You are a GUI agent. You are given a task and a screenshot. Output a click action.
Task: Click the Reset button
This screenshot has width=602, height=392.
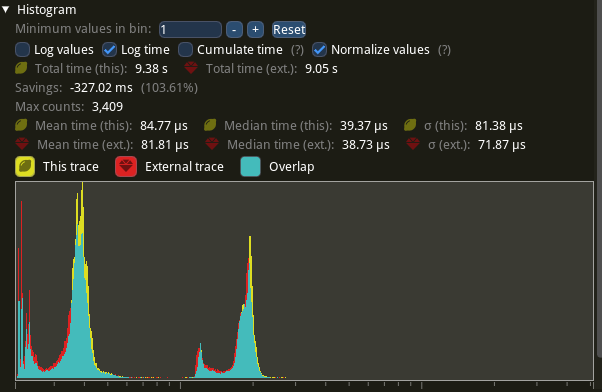coord(289,30)
